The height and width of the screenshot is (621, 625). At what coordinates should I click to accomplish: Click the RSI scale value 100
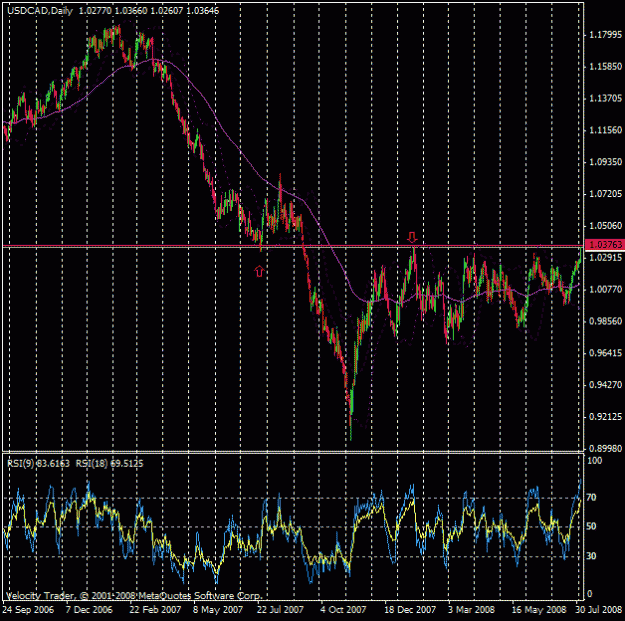pos(595,461)
